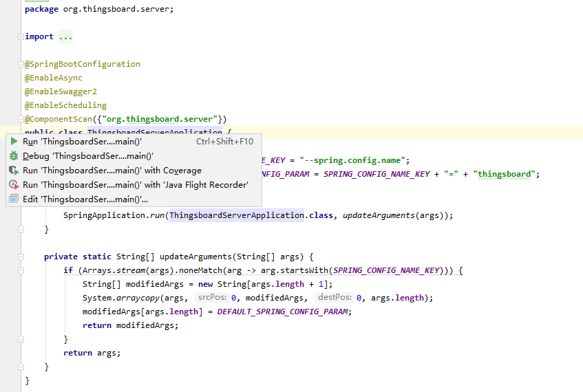Screen dimensions: 583x392
Task: Click the @EnableScheduling annotation
Action: click(65, 105)
